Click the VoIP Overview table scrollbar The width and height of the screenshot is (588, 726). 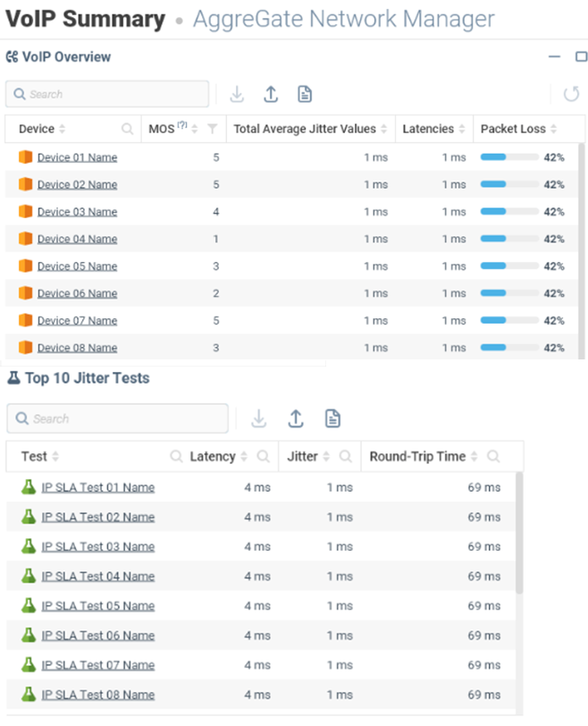pos(582,251)
